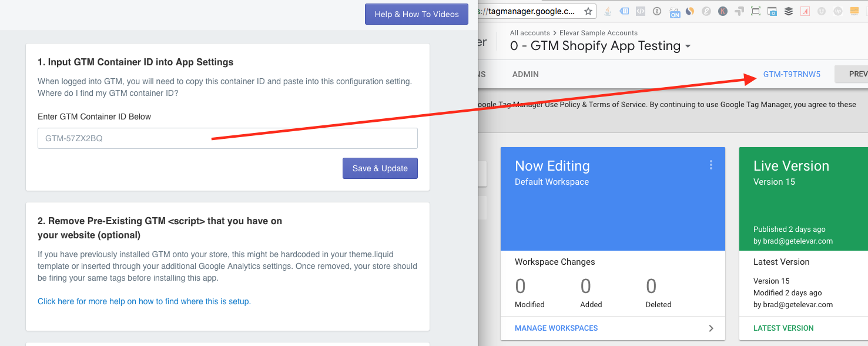868x346 pixels.
Task: Click the Help & How To Videos button
Action: click(417, 14)
